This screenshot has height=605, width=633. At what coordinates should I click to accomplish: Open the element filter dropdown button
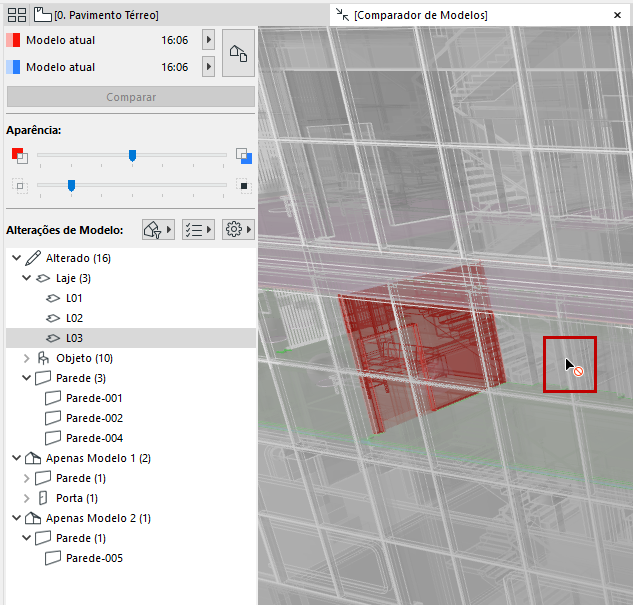point(158,230)
